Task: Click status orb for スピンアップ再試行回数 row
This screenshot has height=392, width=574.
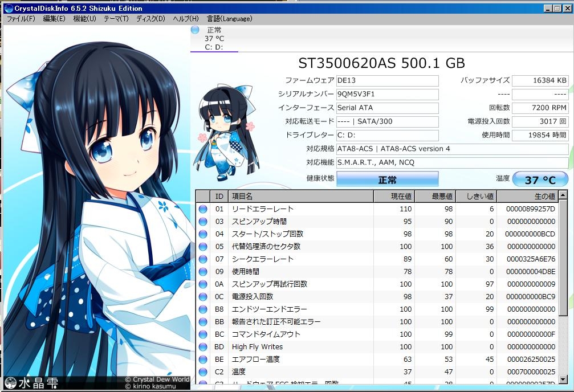Action: click(x=203, y=284)
